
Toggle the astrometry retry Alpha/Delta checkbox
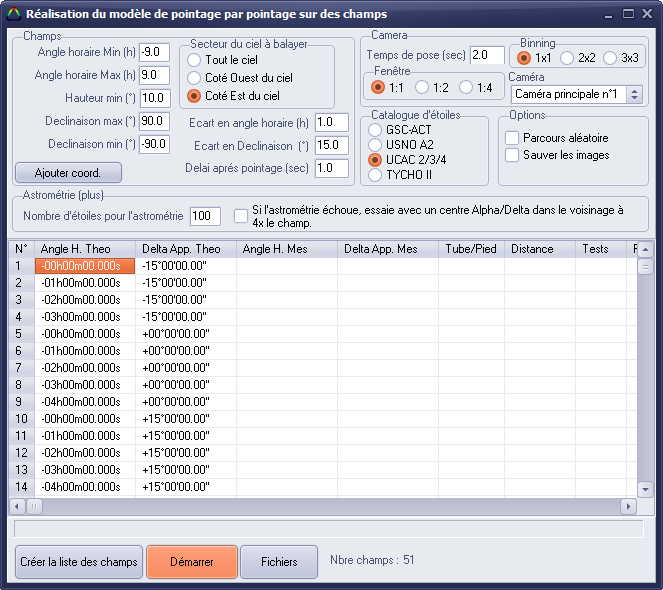(x=241, y=216)
